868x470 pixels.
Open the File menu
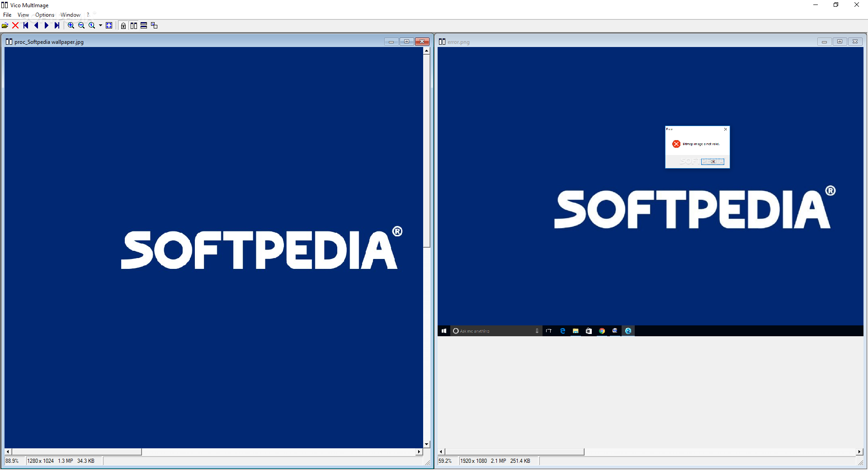click(x=7, y=15)
